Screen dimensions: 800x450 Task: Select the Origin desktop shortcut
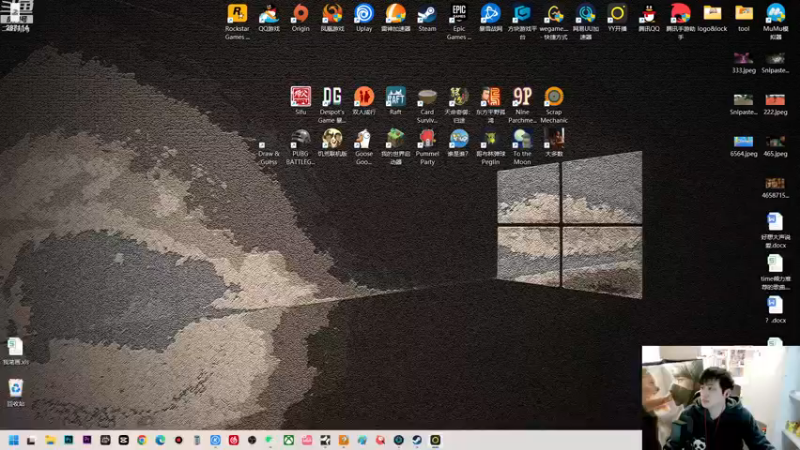tap(301, 14)
